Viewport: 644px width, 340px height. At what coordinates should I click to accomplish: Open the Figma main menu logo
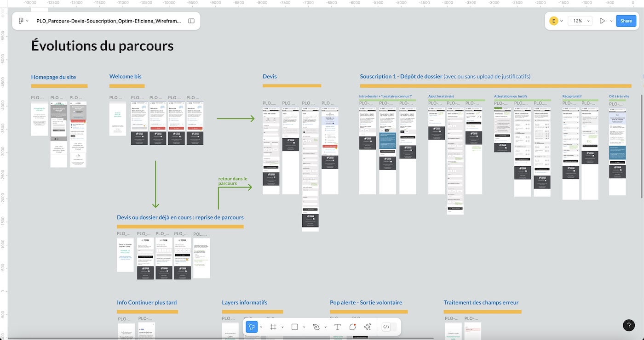pos(21,21)
